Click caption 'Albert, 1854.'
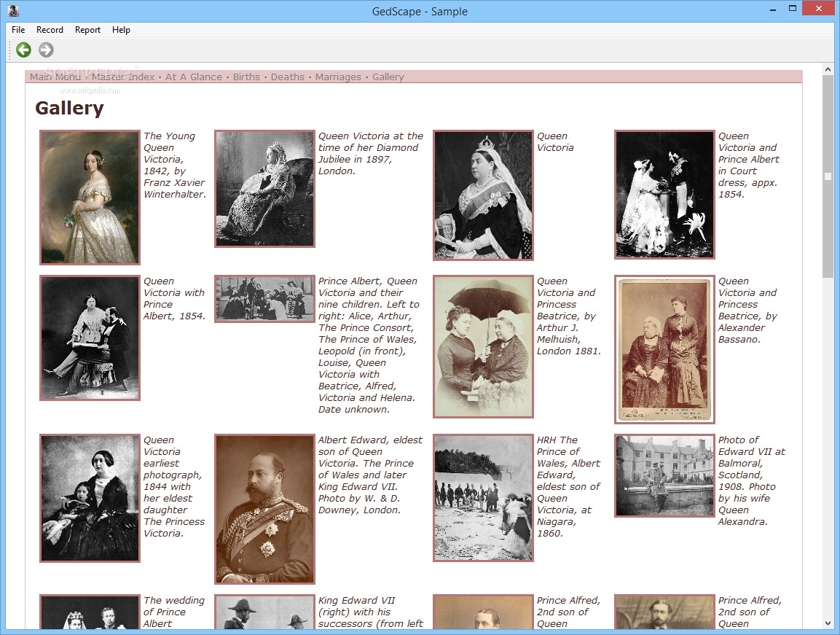The height and width of the screenshot is (635, 840). (x=174, y=316)
